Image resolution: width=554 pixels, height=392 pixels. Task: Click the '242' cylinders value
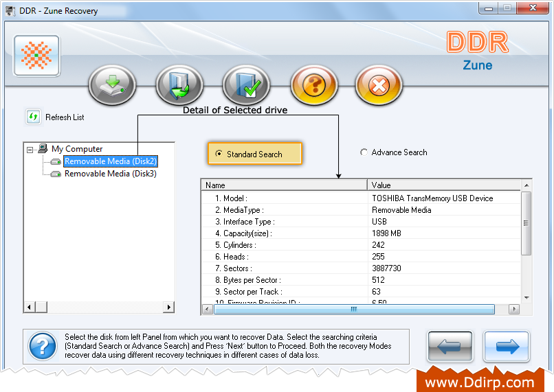[378, 245]
